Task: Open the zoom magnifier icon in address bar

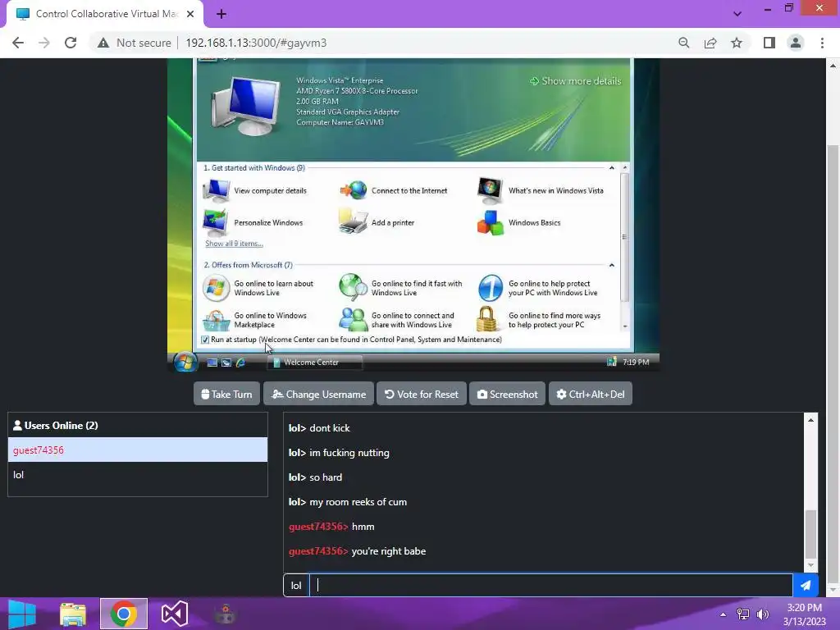Action: point(684,43)
